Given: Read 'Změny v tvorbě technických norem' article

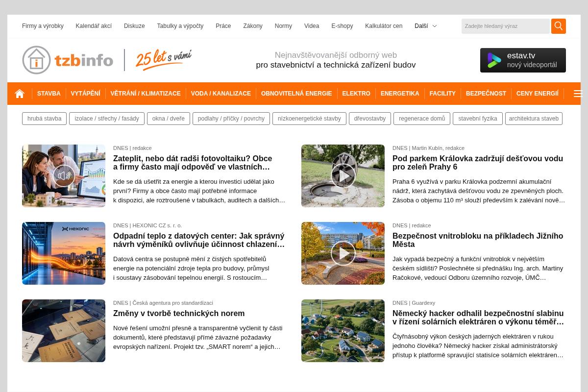Looking at the screenshot, I should pos(179,314).
